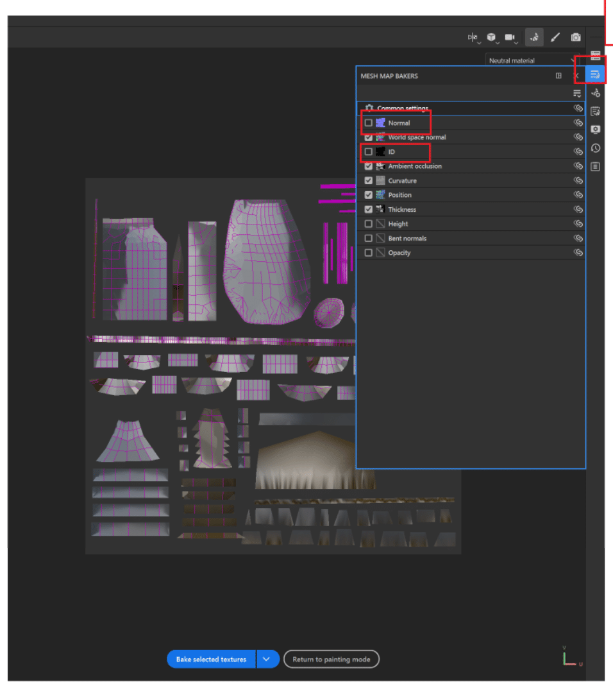Expand the small arrow under video camera icon
The width and height of the screenshot is (613, 700).
pos(516,43)
